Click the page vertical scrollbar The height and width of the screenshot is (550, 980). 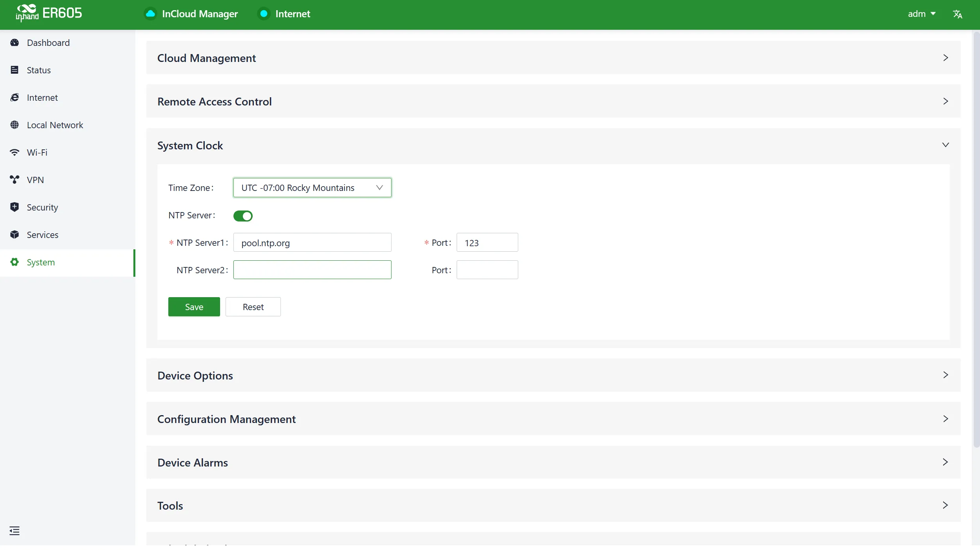976,240
